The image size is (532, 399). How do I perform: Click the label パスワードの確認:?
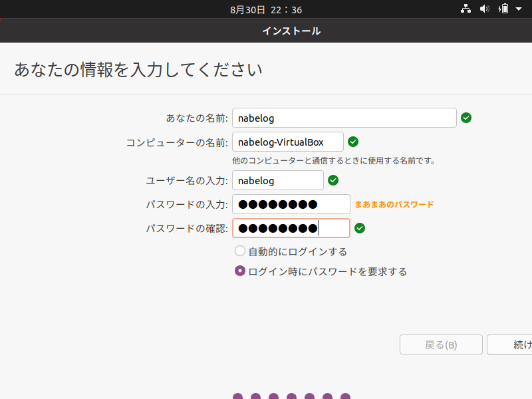pyautogui.click(x=187, y=228)
